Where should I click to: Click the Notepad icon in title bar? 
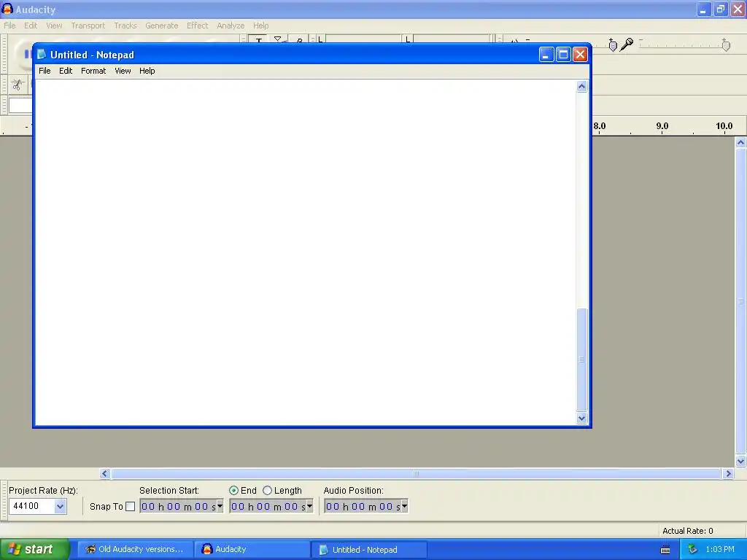click(x=42, y=54)
